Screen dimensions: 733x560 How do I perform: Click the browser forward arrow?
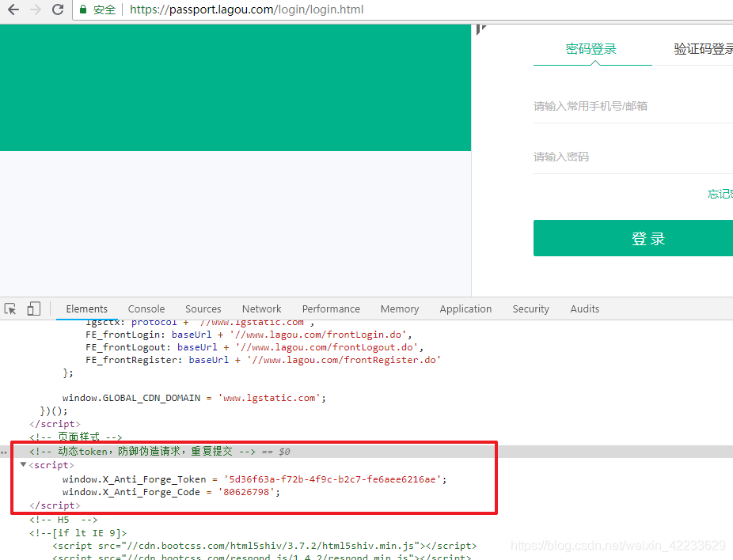pyautogui.click(x=36, y=9)
